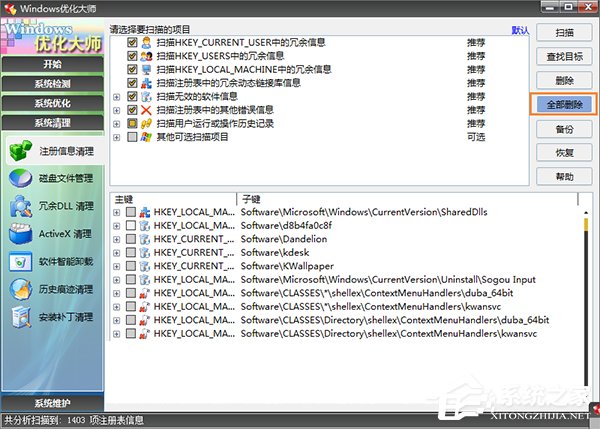Click icon of \*\shellex kwansvc row
The image size is (600, 429).
coord(144,307)
